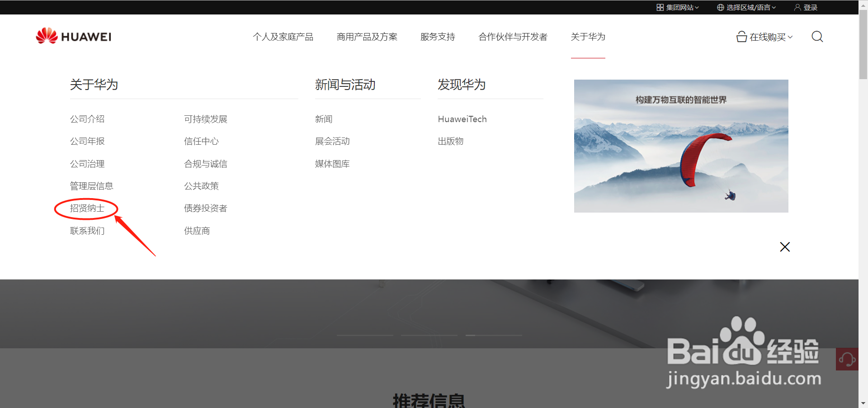Click 发现华为 section heading
The image size is (868, 408).
click(x=462, y=85)
